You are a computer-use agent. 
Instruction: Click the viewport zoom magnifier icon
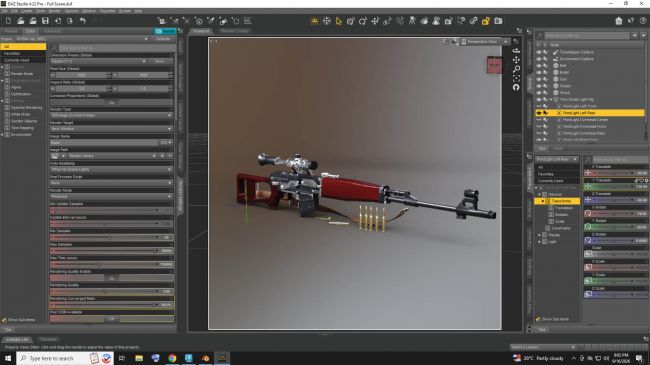pos(516,69)
